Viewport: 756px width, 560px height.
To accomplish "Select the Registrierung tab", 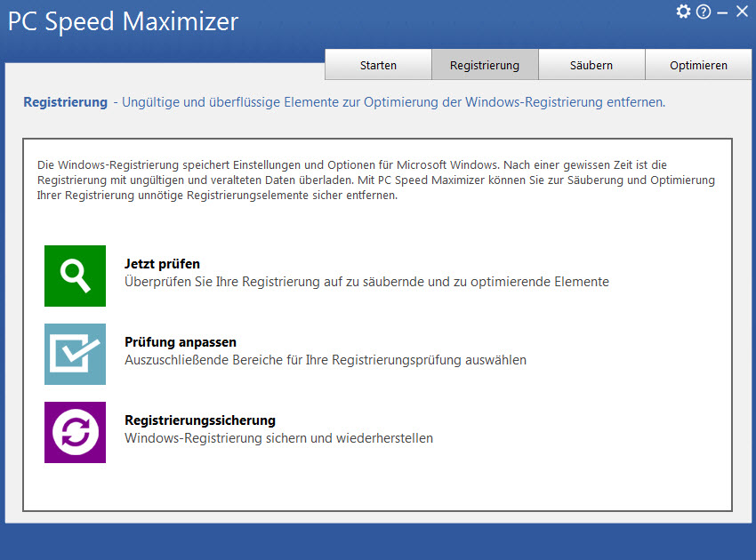I will (x=485, y=65).
